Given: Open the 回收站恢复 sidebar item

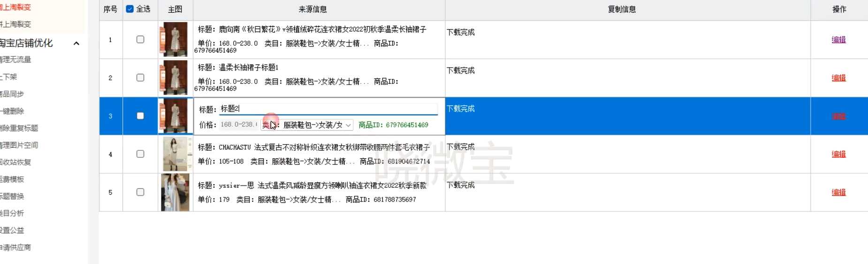Looking at the screenshot, I should (x=15, y=162).
